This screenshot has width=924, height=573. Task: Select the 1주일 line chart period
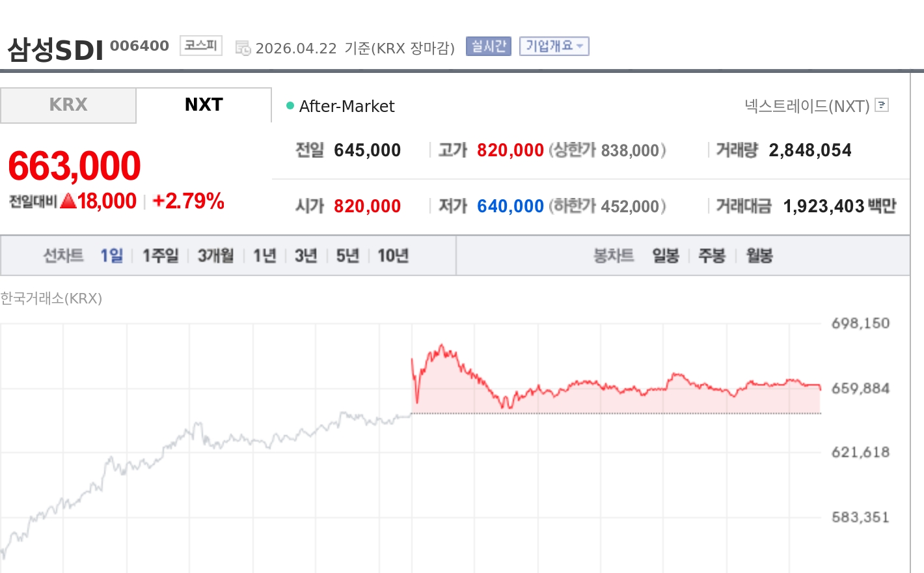160,255
